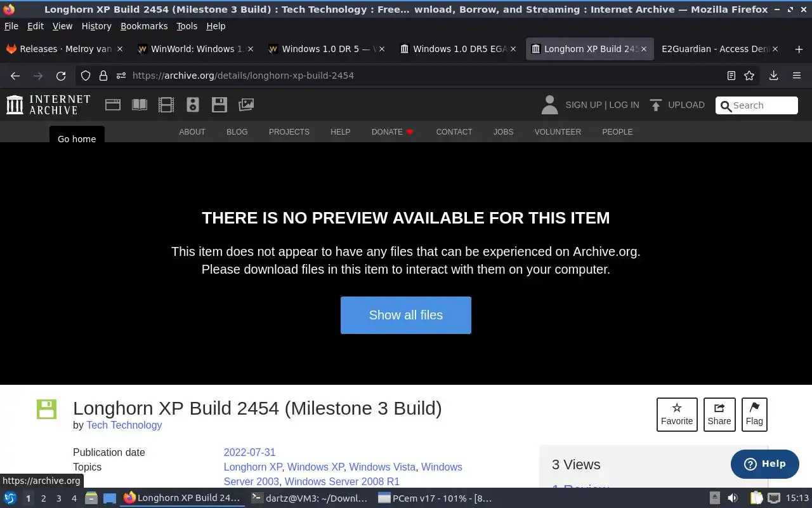
Task: Open the BLOG navigation link
Action: click(x=237, y=132)
